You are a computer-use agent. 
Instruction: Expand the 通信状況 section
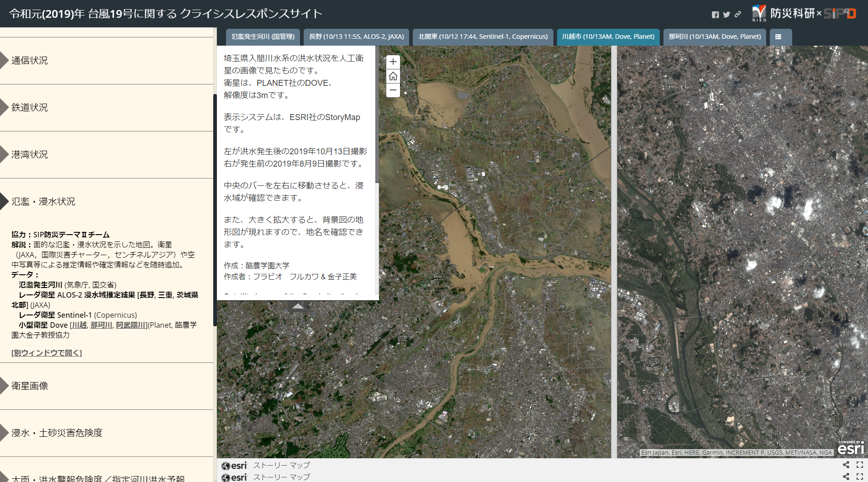[30, 61]
